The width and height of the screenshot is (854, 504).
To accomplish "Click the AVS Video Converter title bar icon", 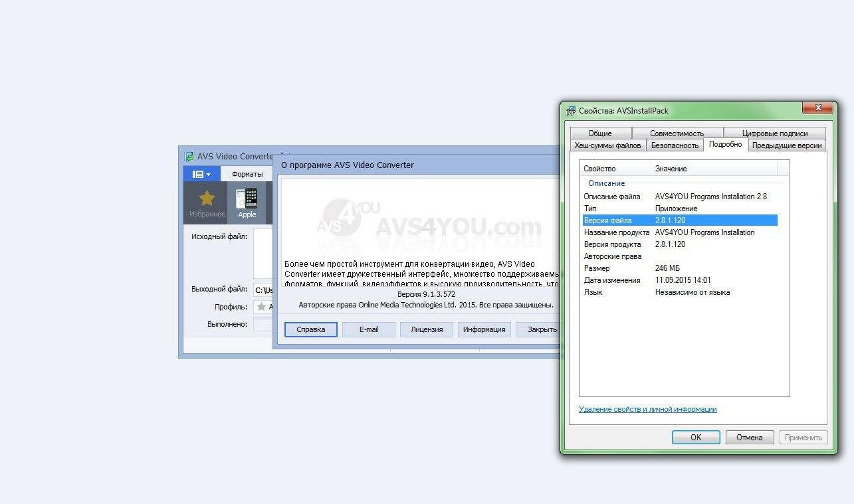I will [189, 157].
